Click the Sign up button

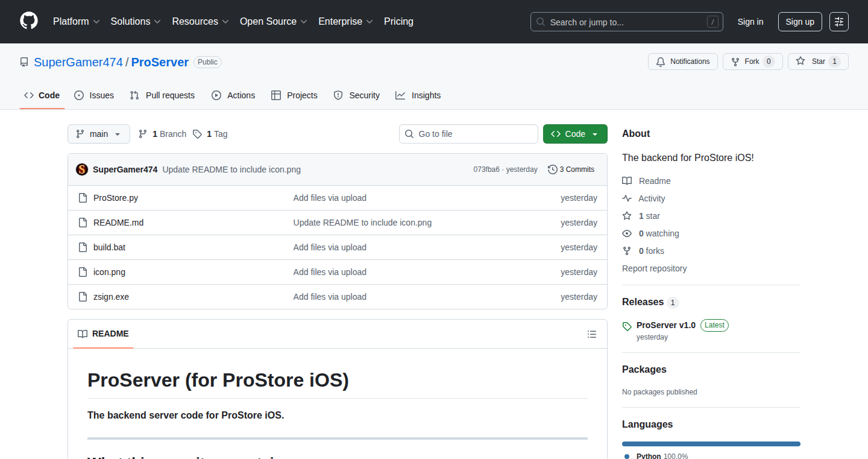[800, 22]
